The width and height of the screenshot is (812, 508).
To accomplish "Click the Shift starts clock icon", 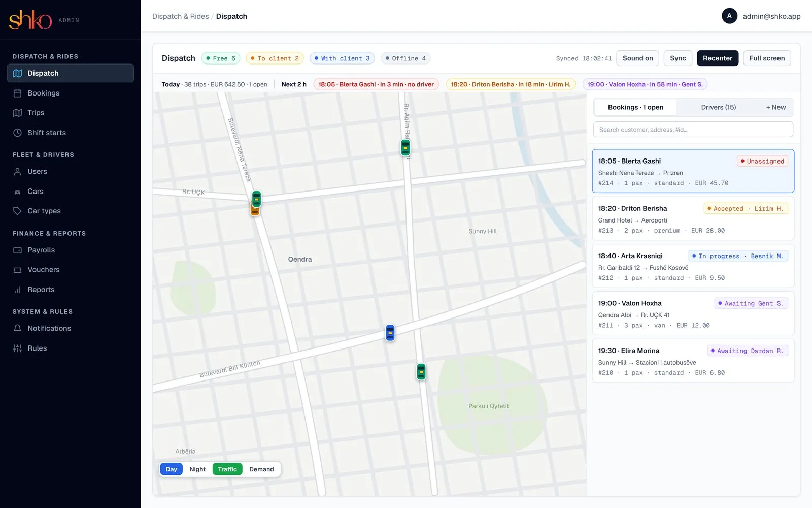I will 17,133.
